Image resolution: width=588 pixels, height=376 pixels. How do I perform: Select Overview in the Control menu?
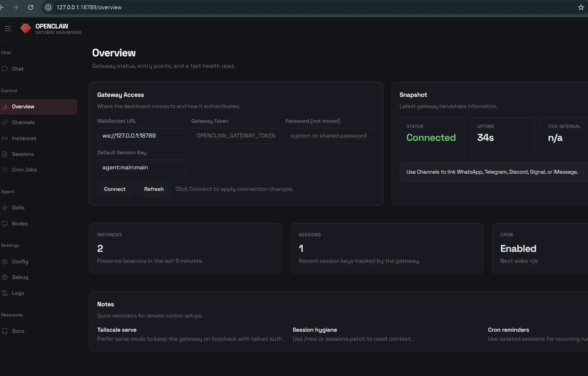pyautogui.click(x=23, y=106)
